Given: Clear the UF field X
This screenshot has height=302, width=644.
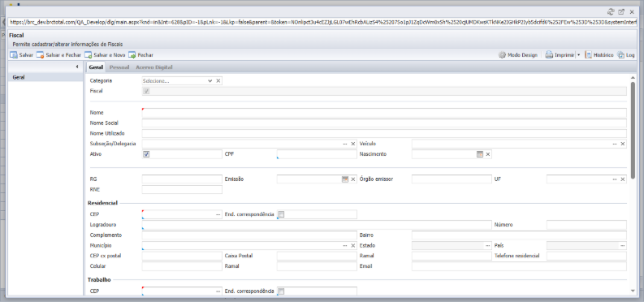Looking at the screenshot, I should click(623, 179).
